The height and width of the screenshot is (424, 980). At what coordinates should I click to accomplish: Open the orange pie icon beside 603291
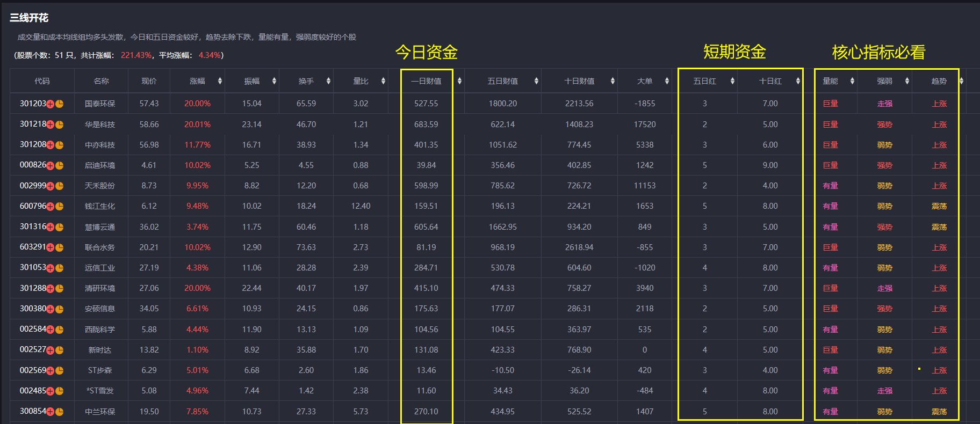pos(60,247)
